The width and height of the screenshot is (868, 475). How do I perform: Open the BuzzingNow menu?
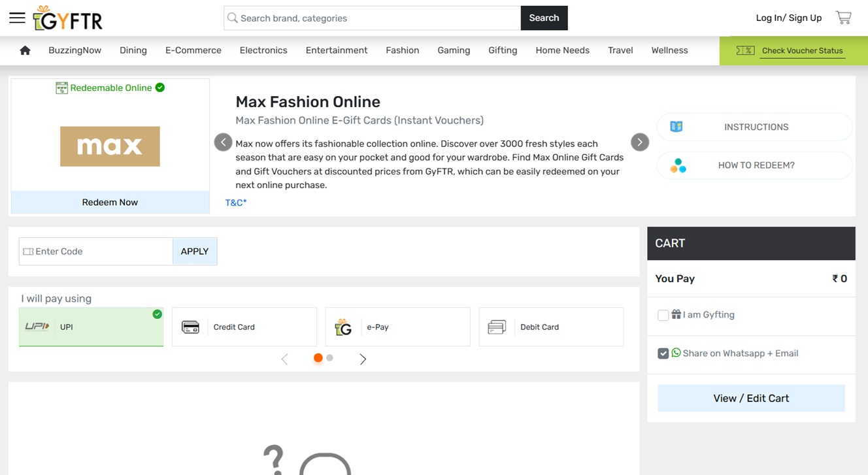pos(75,50)
